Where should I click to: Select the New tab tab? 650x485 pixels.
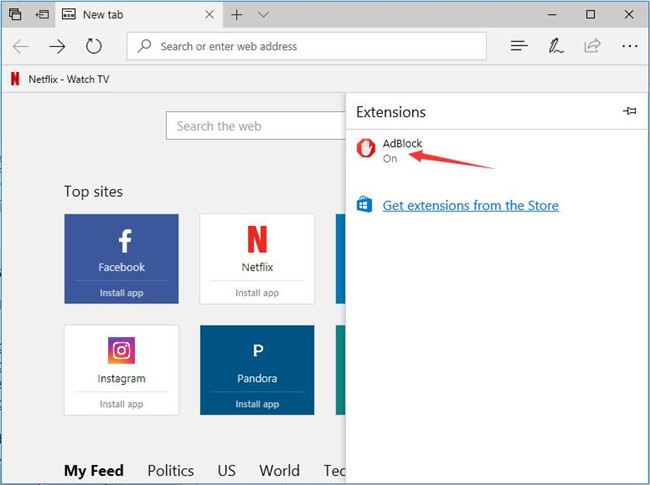[x=138, y=15]
